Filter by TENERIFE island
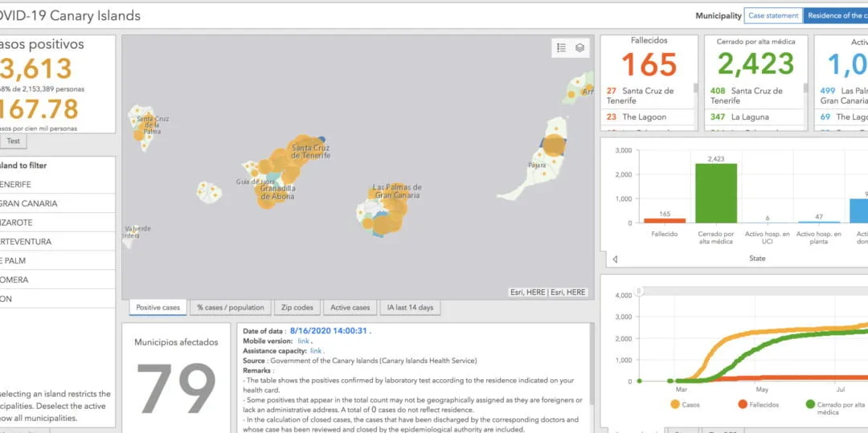Image resolution: width=868 pixels, height=433 pixels. point(58,184)
